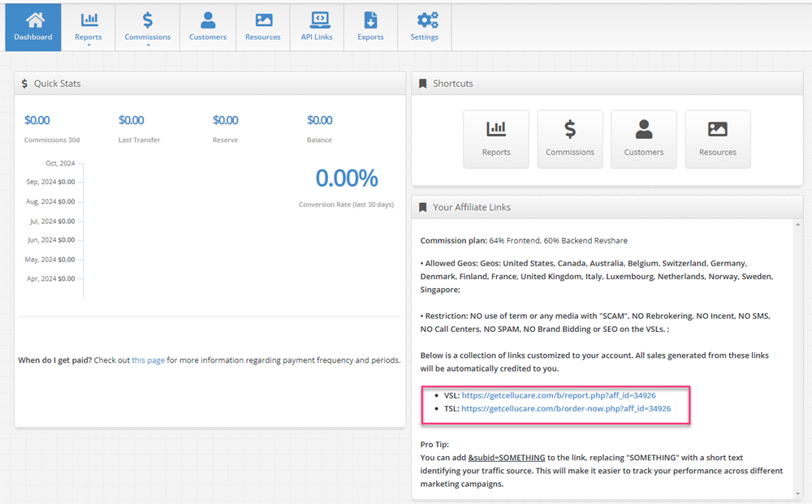Click the Commissions shortcut tile
Image resolution: width=812 pixels, height=504 pixels.
point(569,139)
